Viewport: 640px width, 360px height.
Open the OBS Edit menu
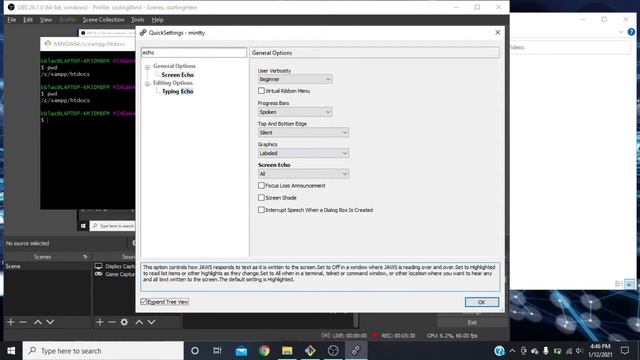pos(28,20)
